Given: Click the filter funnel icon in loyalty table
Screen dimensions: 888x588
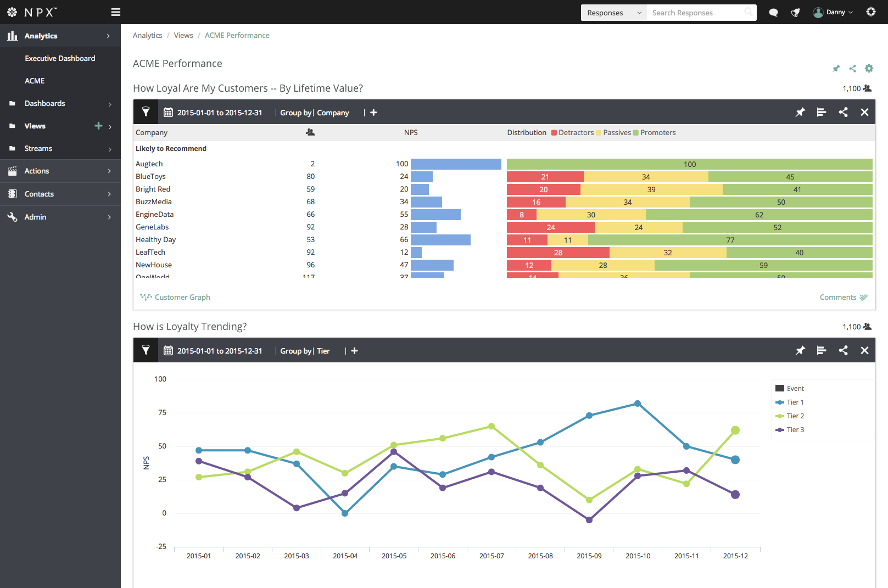Looking at the screenshot, I should (x=146, y=112).
